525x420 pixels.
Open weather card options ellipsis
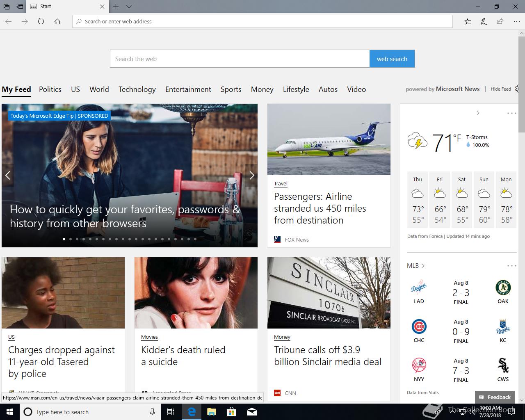[x=511, y=113]
